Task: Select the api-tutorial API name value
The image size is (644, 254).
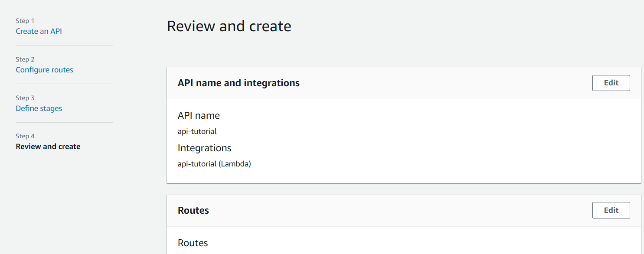Action: 197,131
